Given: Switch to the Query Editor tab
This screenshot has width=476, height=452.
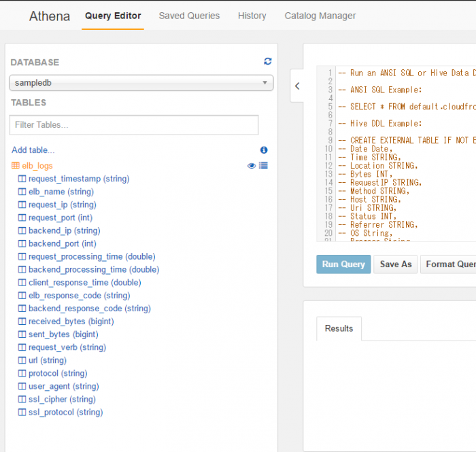Looking at the screenshot, I should pos(113,16).
